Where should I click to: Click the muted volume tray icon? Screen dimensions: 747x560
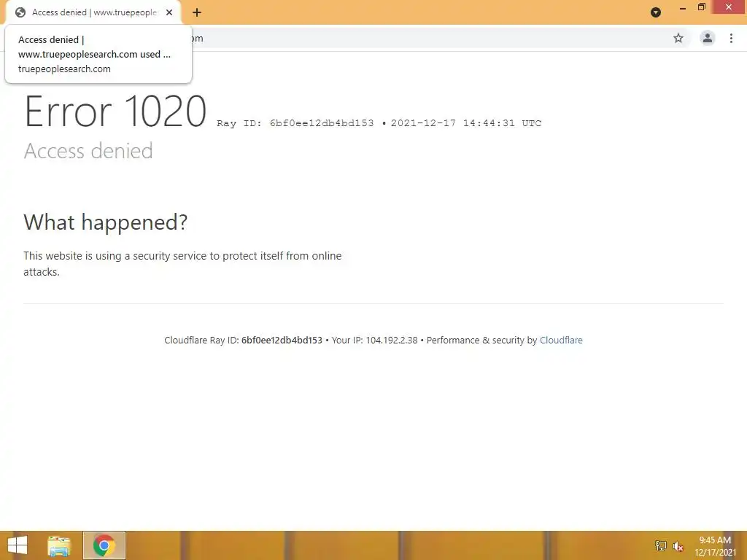(678, 546)
